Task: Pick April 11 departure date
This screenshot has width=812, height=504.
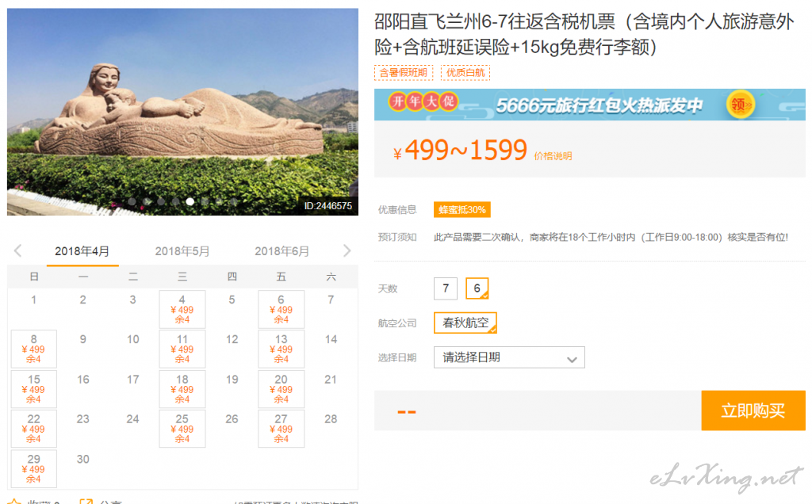Action: pos(182,349)
